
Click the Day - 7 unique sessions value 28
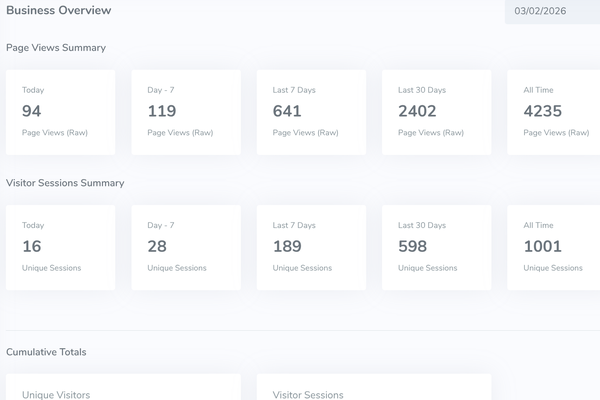[157, 246]
